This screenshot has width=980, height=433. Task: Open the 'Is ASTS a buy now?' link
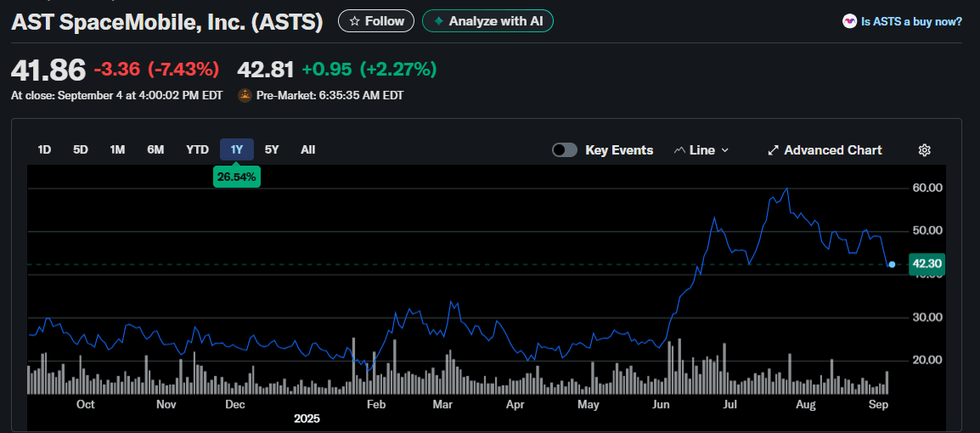tap(911, 21)
